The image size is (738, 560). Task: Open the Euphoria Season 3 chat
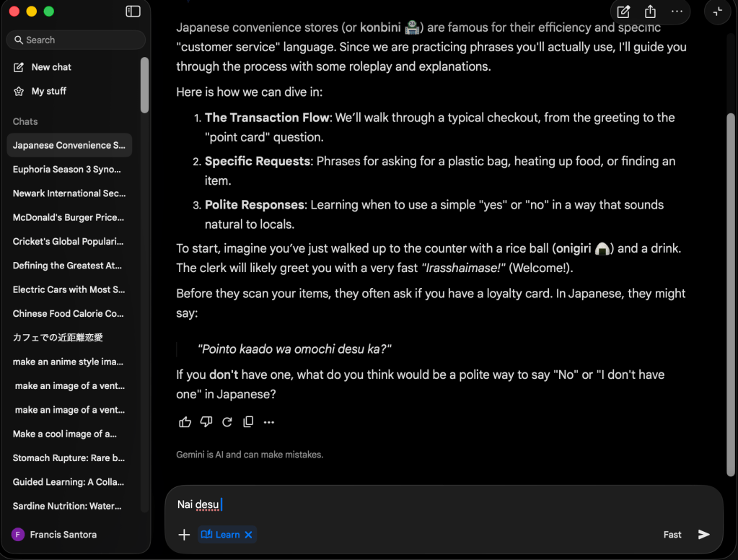67,170
